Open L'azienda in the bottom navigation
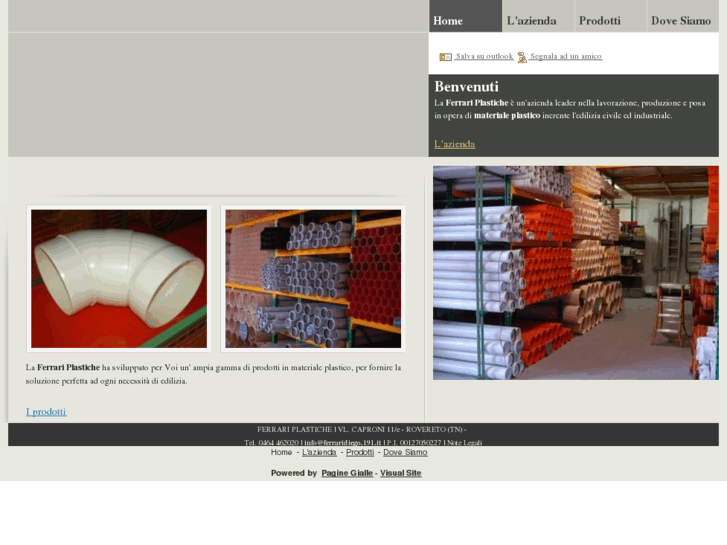This screenshot has width=727, height=545. pyautogui.click(x=319, y=452)
